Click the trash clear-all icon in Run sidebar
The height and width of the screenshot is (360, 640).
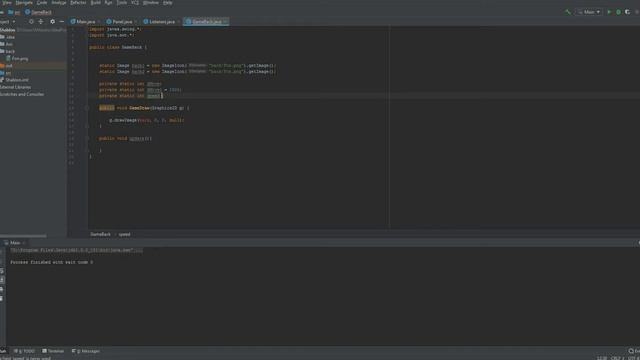tap(2, 298)
